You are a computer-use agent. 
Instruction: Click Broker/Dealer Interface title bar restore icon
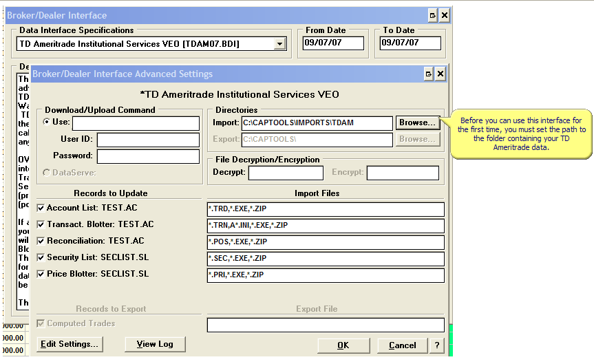433,16
